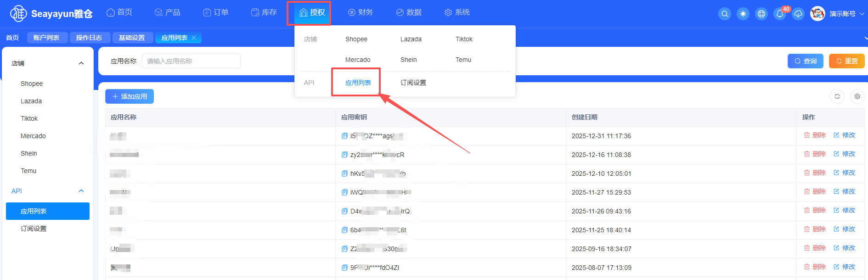
Task: Click the demo account avatar
Action: click(x=817, y=14)
